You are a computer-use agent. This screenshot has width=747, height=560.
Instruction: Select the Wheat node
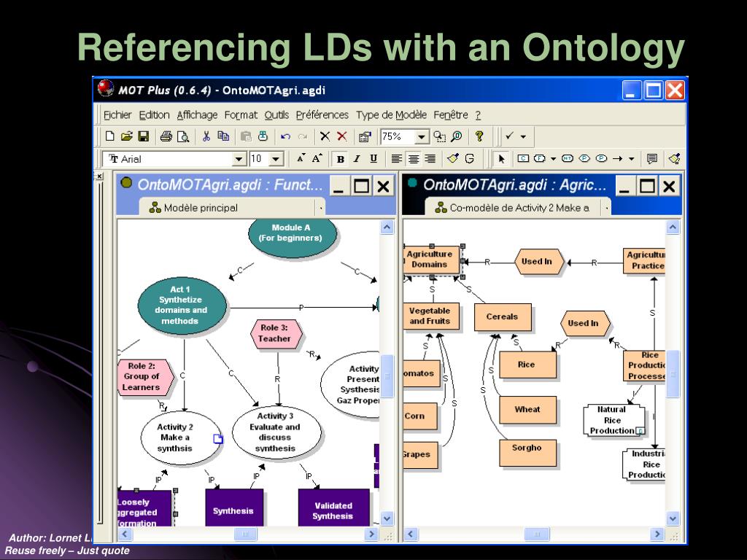pyautogui.click(x=527, y=410)
